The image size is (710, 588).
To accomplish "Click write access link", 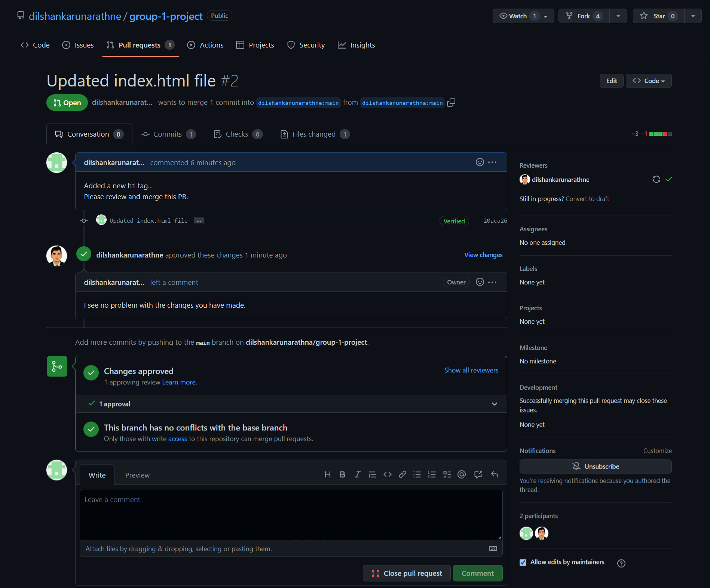I will coord(169,439).
